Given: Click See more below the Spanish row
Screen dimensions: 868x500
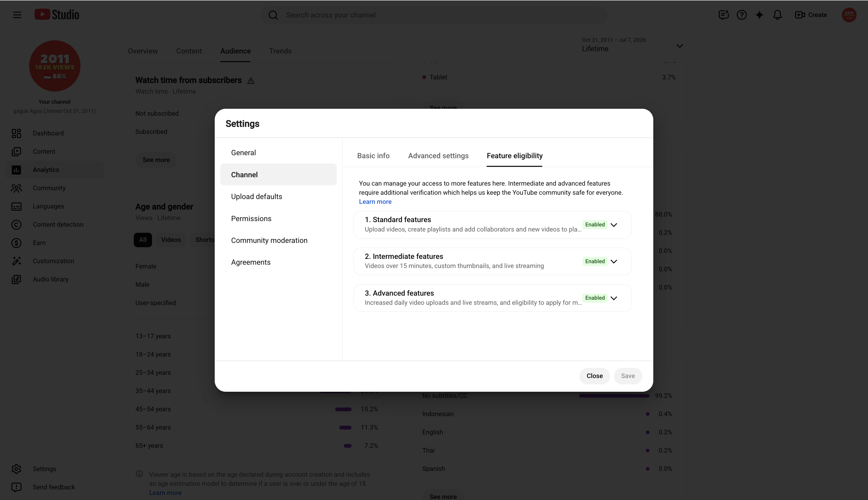Looking at the screenshot, I should pyautogui.click(x=443, y=496).
